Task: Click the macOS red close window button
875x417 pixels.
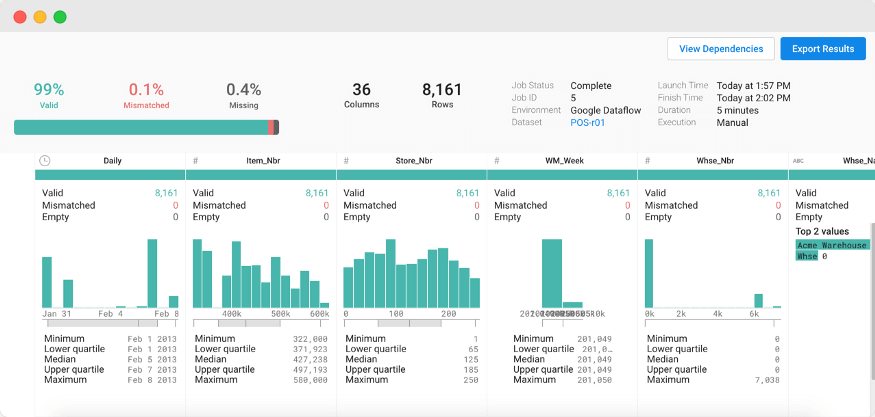Action: coord(20,17)
